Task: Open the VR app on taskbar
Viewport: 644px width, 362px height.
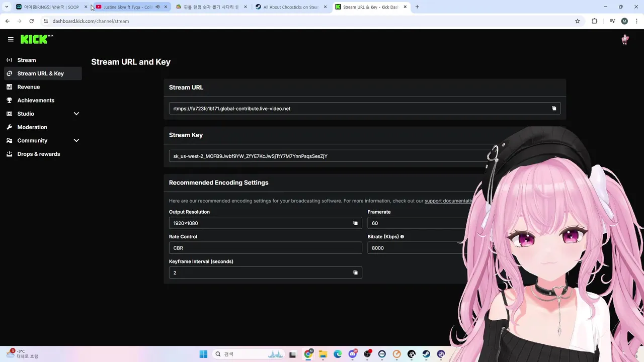Action: 382,354
